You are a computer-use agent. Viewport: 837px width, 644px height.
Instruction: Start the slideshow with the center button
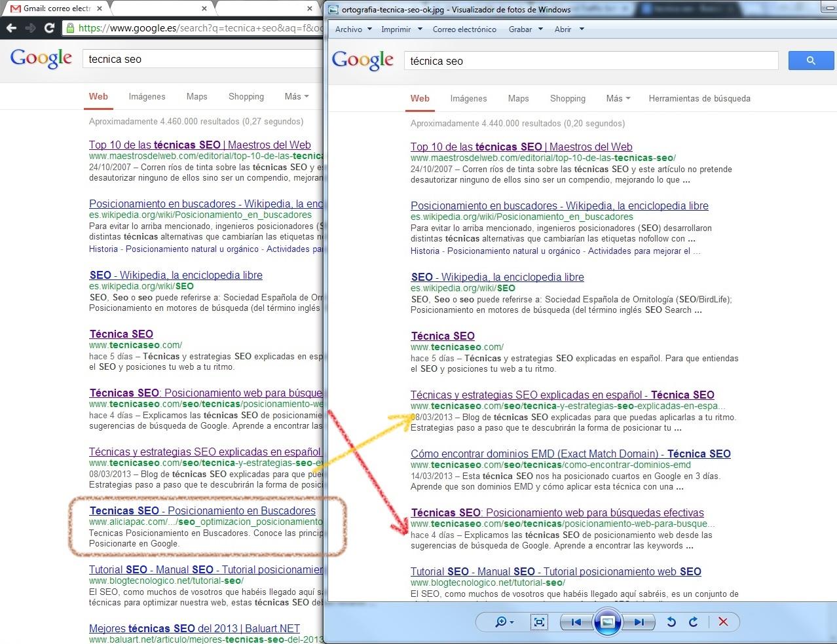[x=607, y=622]
